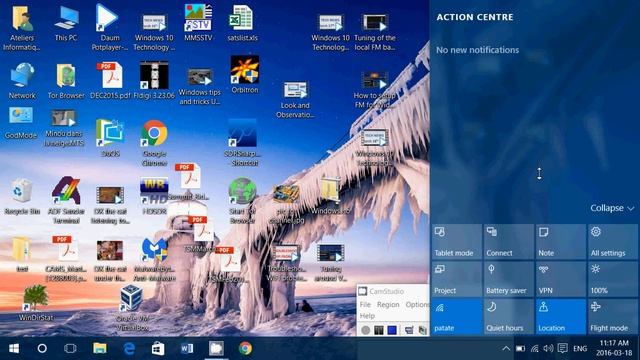
Task: Click the ENG language indicator
Action: click(x=580, y=349)
